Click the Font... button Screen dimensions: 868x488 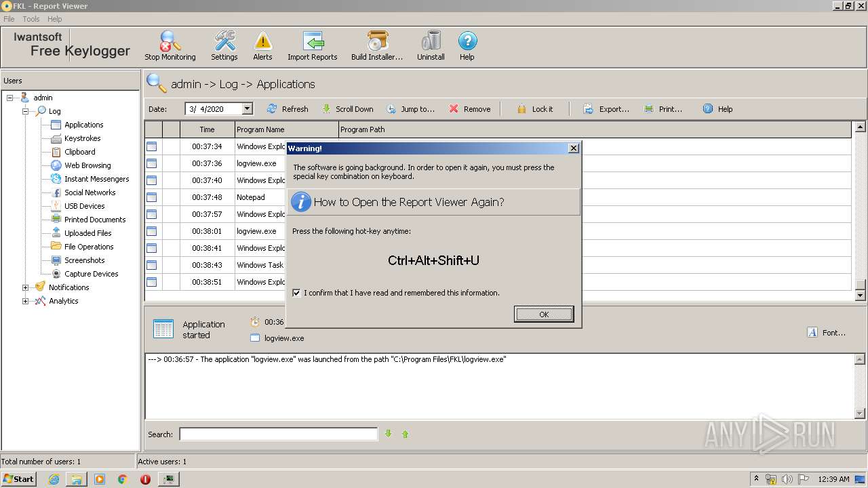coord(827,333)
